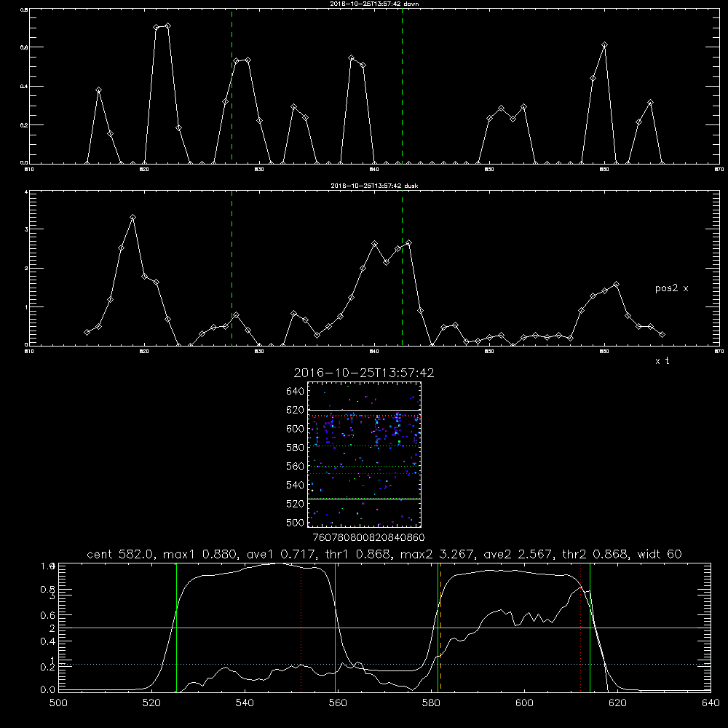The width and height of the screenshot is (728, 728).
Task: Click the first green dashed line in dawn plot
Action: pos(232,86)
